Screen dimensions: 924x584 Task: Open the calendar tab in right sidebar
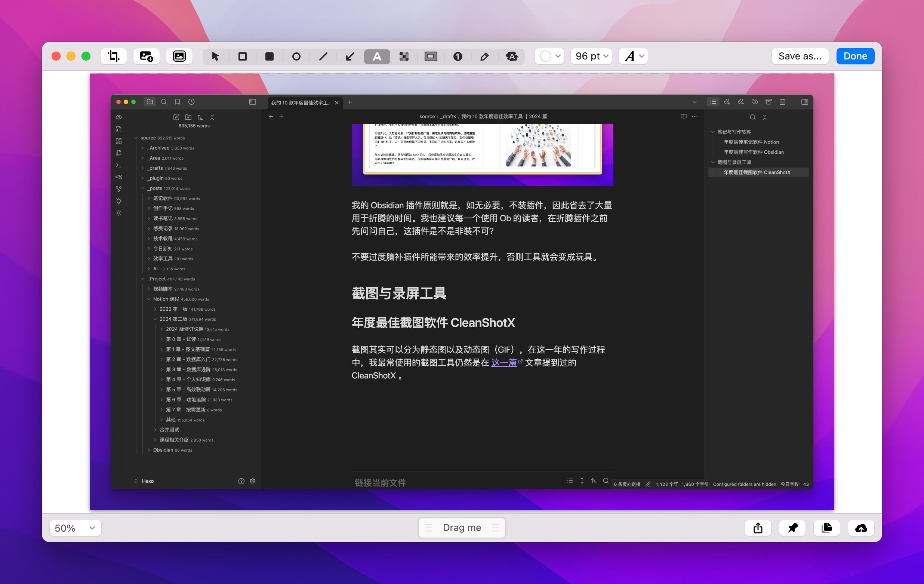pyautogui.click(x=782, y=102)
